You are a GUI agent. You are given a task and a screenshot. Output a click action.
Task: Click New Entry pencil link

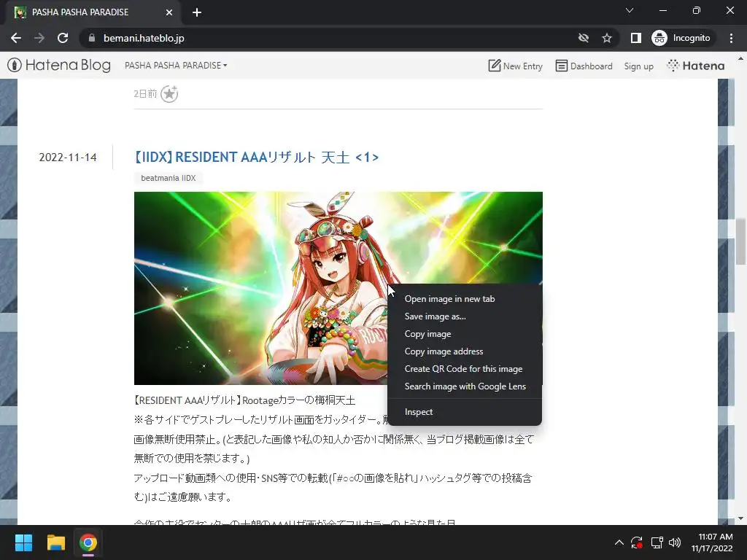(516, 66)
